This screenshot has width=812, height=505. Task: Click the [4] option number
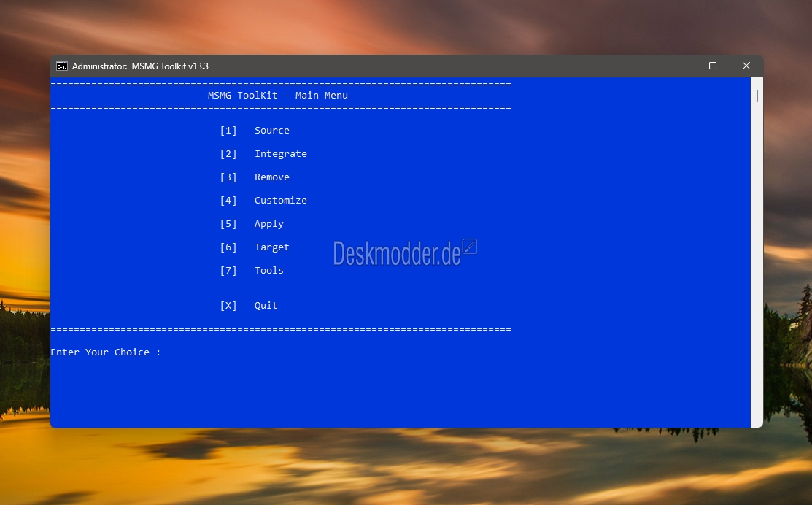[228, 201]
